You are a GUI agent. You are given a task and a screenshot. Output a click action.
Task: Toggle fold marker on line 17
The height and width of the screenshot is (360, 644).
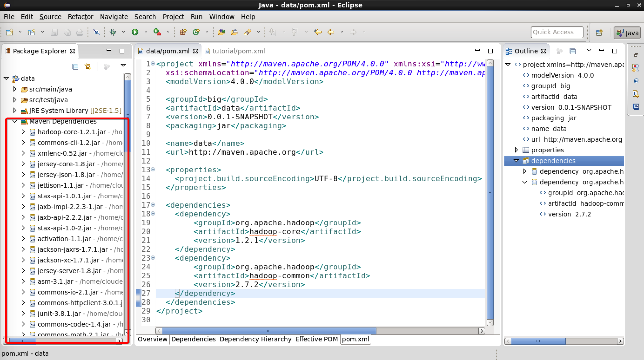tap(153, 205)
